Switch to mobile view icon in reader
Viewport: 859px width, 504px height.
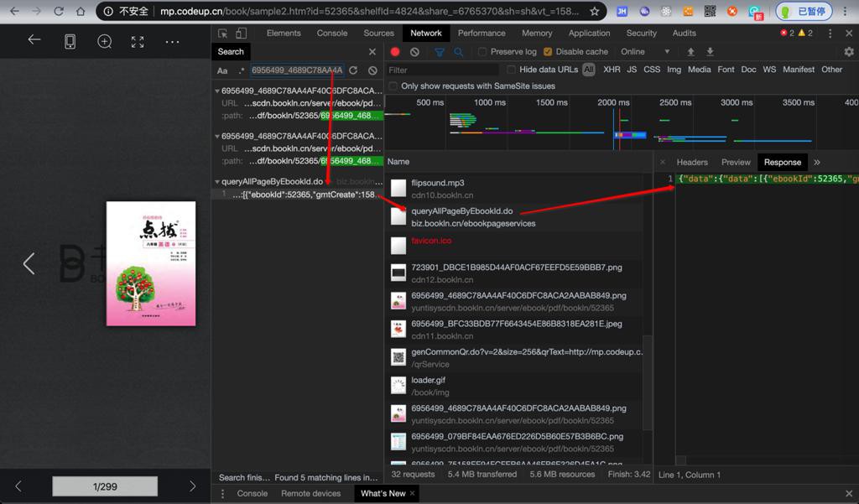(70, 41)
